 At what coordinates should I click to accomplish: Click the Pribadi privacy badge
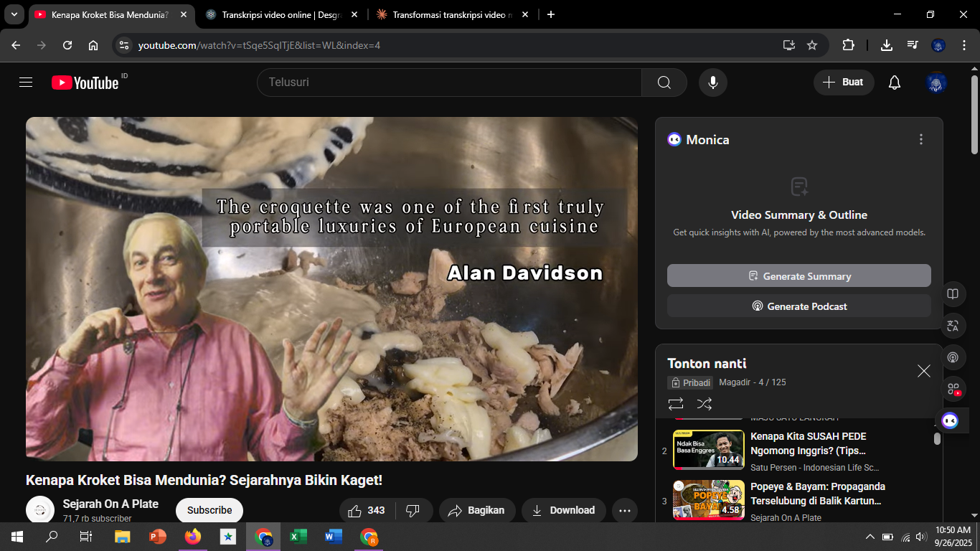(x=690, y=383)
